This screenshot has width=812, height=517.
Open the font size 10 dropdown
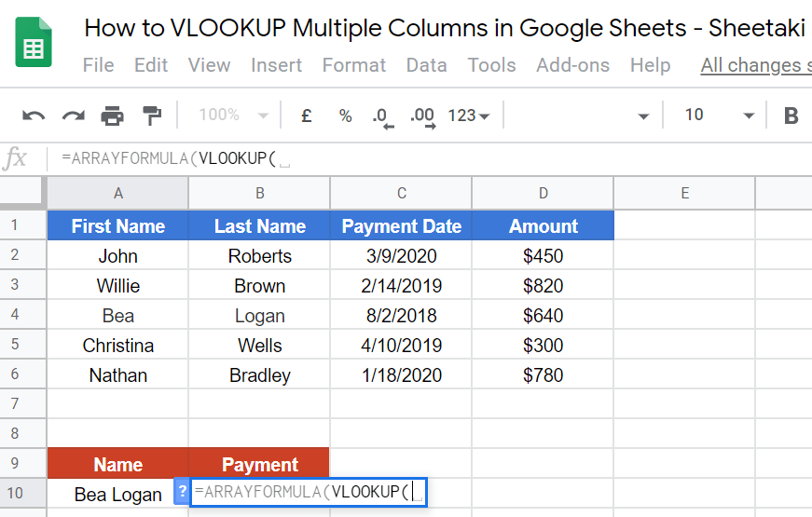point(719,116)
